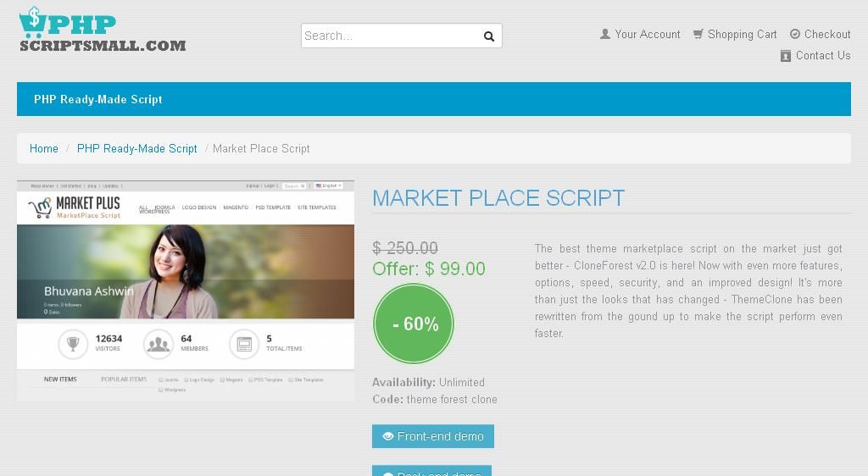Open the Market Plus product screenshot
868x476 pixels.
pyautogui.click(x=186, y=291)
